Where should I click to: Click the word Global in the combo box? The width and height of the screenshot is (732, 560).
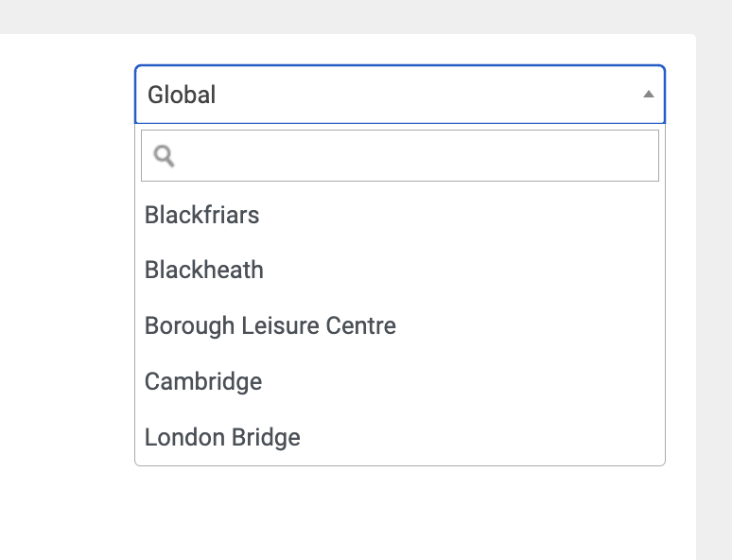point(182,95)
